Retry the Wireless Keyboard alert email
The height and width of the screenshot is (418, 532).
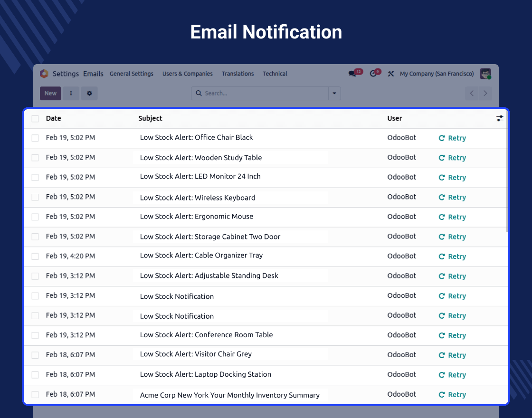[x=452, y=198]
